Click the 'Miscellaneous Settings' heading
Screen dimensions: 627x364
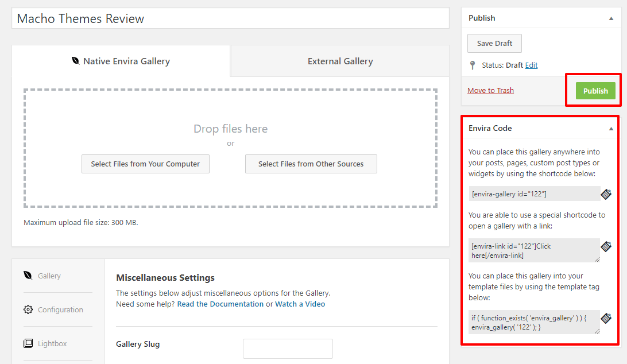165,278
